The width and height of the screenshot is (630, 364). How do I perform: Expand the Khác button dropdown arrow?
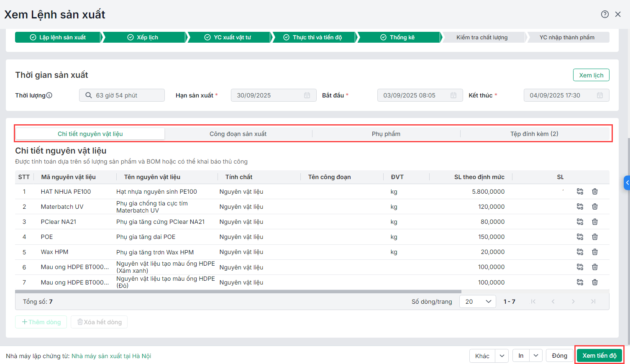(x=502, y=356)
